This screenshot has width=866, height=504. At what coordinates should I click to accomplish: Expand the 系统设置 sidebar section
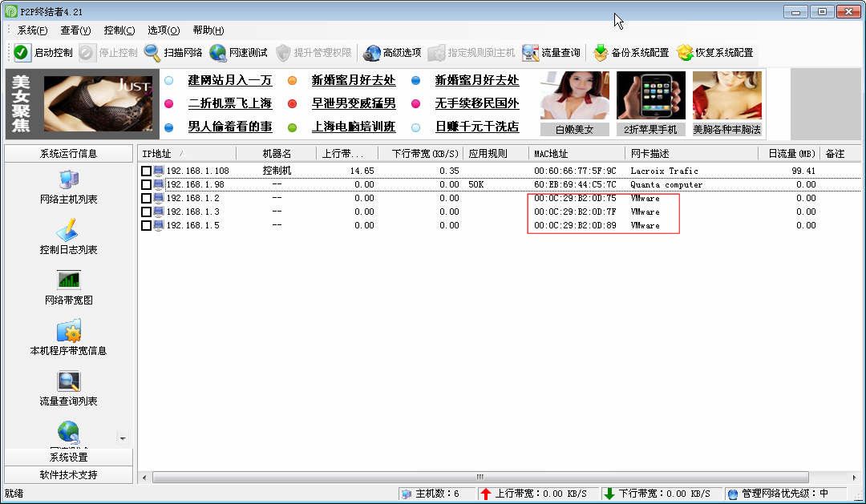(68, 458)
